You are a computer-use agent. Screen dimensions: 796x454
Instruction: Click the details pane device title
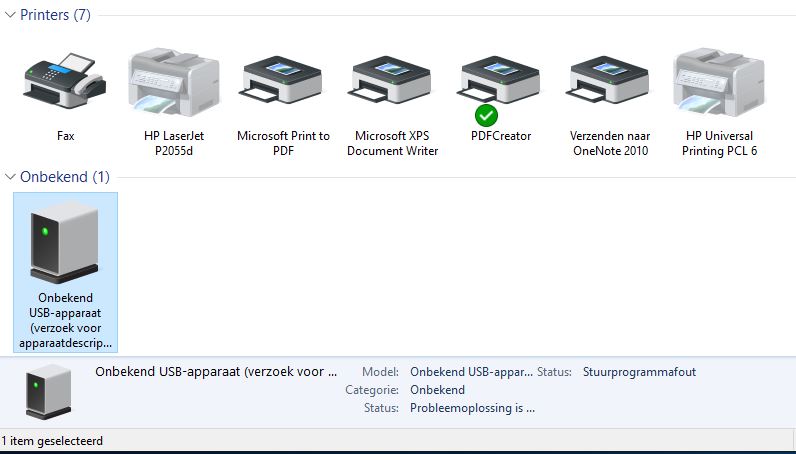216,372
